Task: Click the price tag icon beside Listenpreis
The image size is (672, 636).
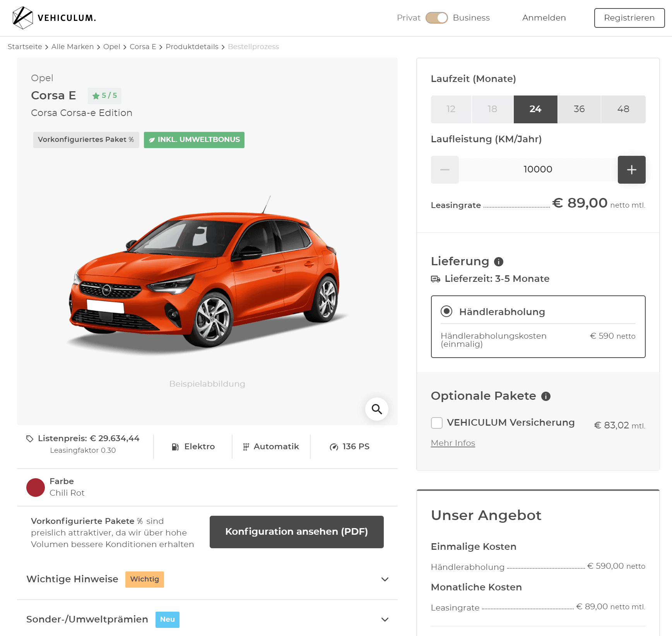Action: click(x=30, y=438)
